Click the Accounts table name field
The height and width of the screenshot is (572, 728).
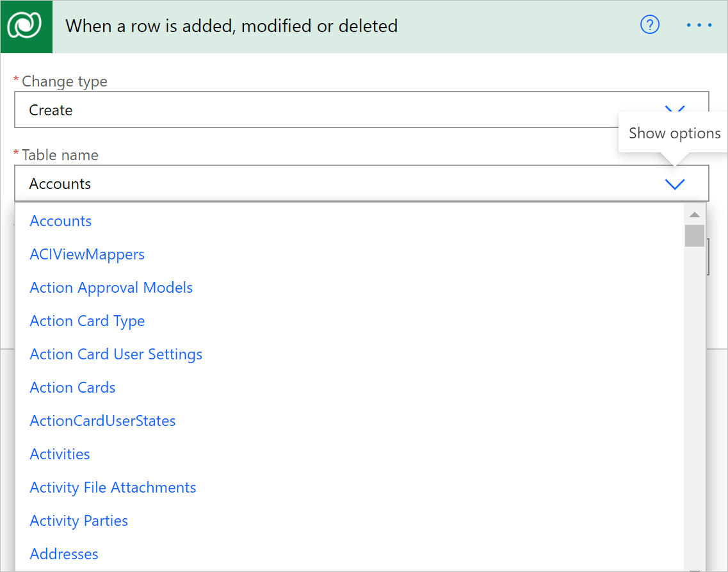point(361,183)
